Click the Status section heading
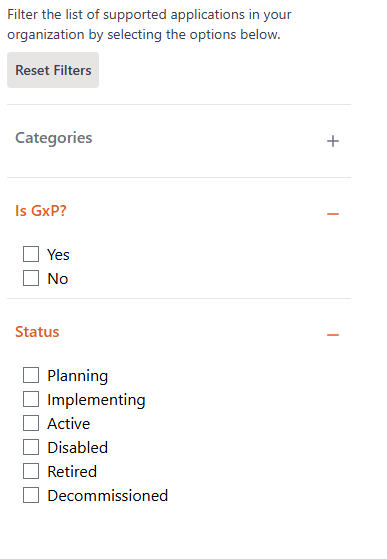Image resolution: width=387 pixels, height=559 pixels. [37, 332]
